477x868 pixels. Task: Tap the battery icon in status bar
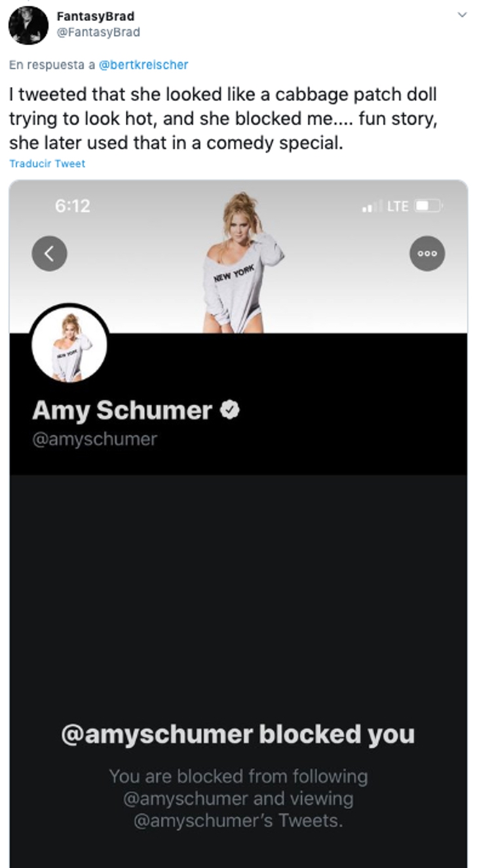(x=429, y=206)
